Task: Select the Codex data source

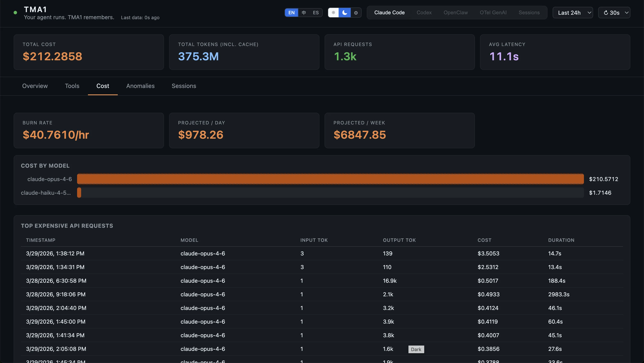Action: pos(424,13)
